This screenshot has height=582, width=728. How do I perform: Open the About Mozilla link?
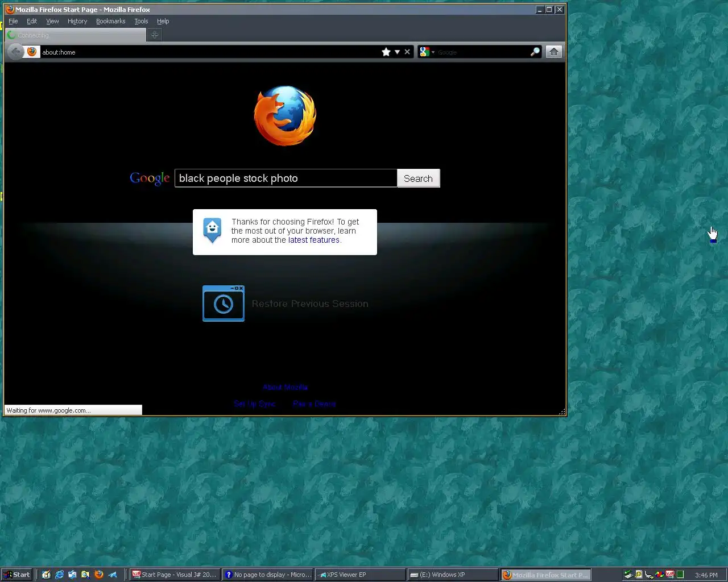click(x=285, y=387)
